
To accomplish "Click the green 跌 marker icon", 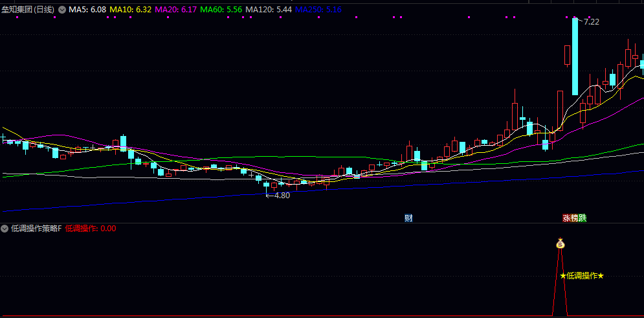I will [x=583, y=218].
